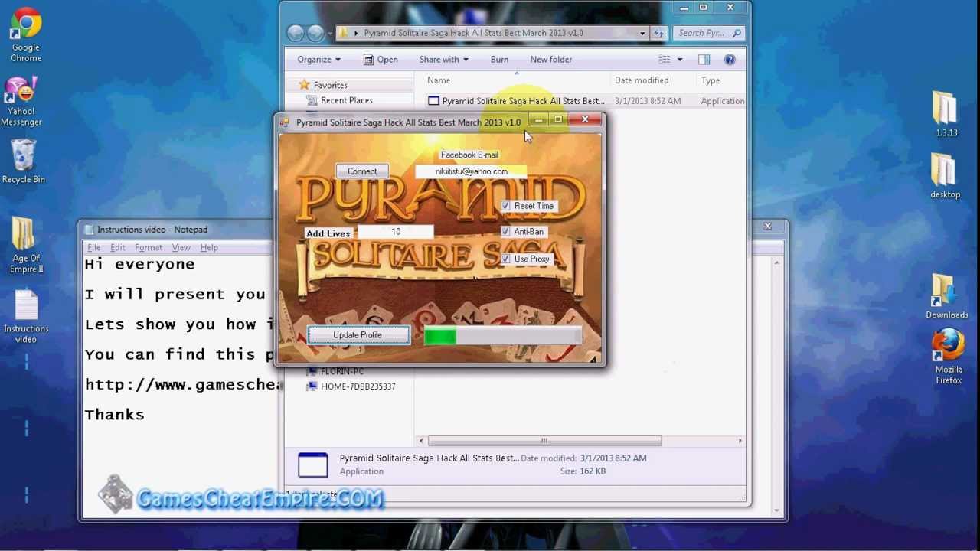Sort by the Date modified column header

click(641, 80)
